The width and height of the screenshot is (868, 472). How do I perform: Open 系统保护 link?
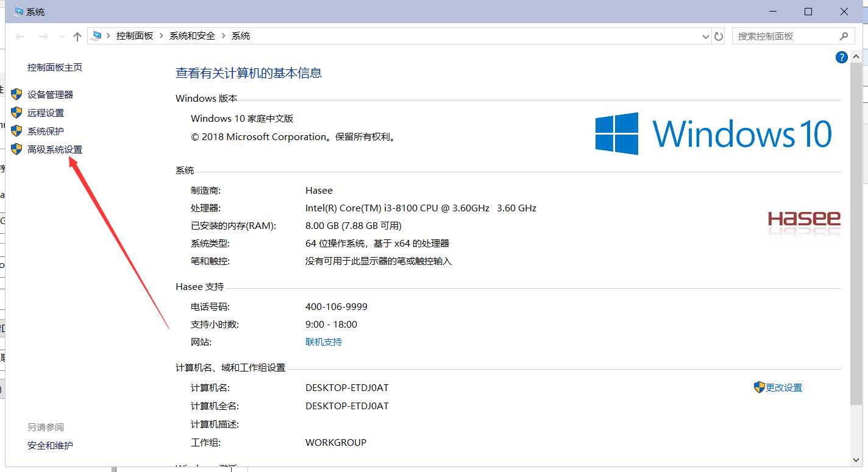pos(46,131)
